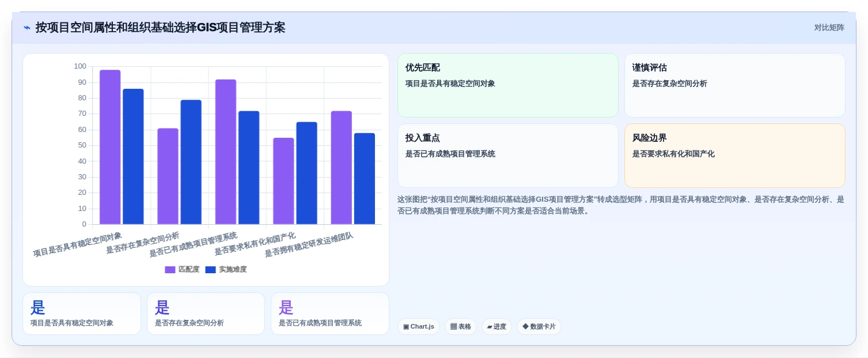Select the 表格 tag chip

pyautogui.click(x=461, y=327)
